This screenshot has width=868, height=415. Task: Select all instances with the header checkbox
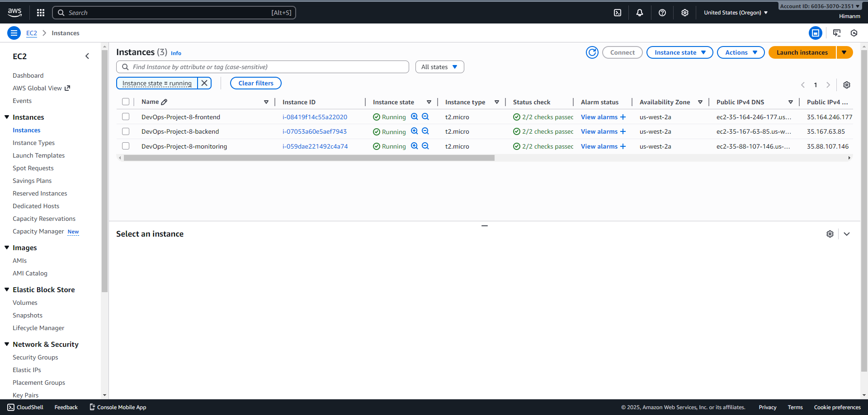pyautogui.click(x=126, y=102)
